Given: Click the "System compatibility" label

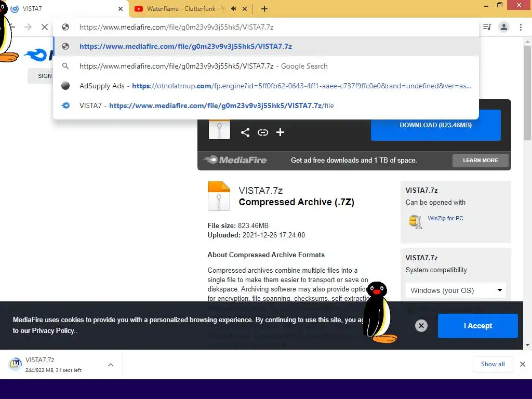Looking at the screenshot, I should click(x=436, y=270).
